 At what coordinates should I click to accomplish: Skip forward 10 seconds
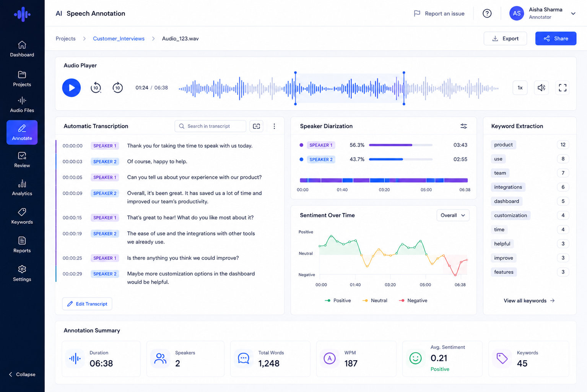(117, 88)
